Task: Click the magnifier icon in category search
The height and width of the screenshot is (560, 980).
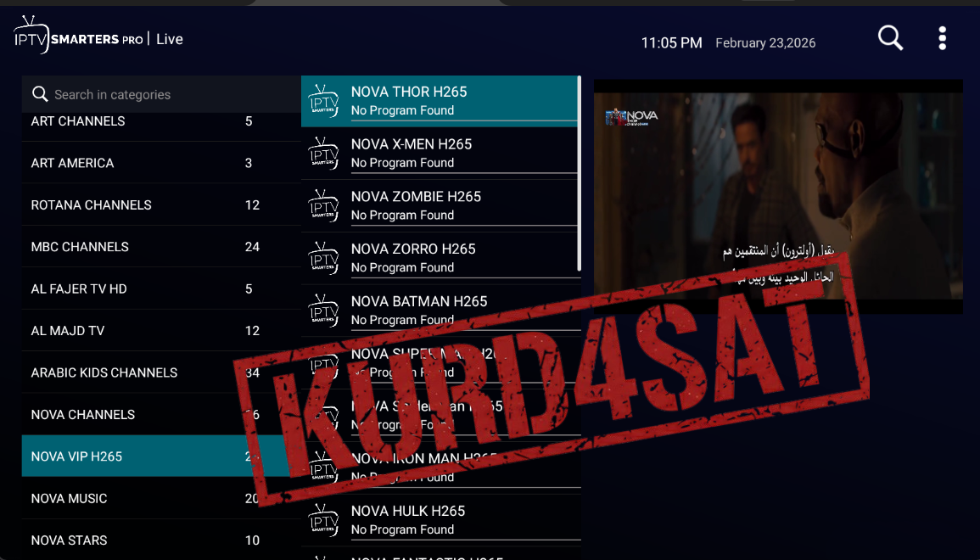Action: pyautogui.click(x=40, y=94)
